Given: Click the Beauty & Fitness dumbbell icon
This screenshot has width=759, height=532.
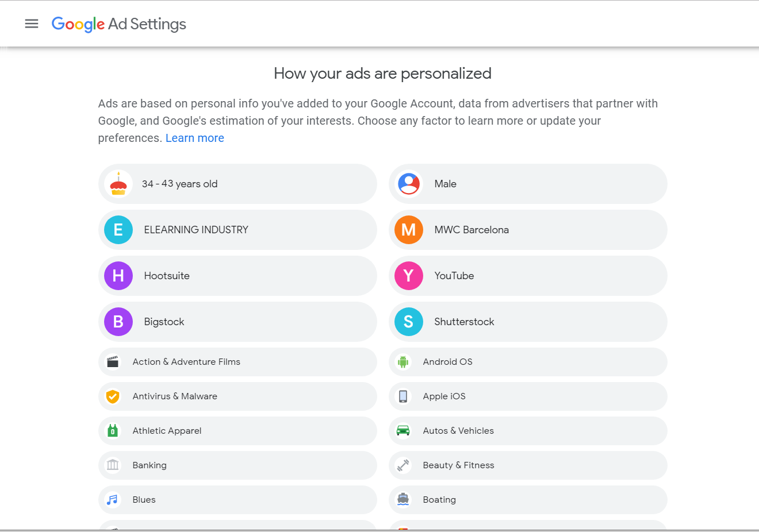Looking at the screenshot, I should [403, 465].
